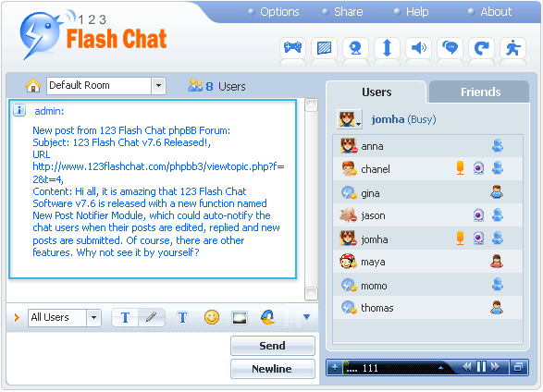Click jomha's microphone icon in user list
Screen dimensions: 543x392
460,238
